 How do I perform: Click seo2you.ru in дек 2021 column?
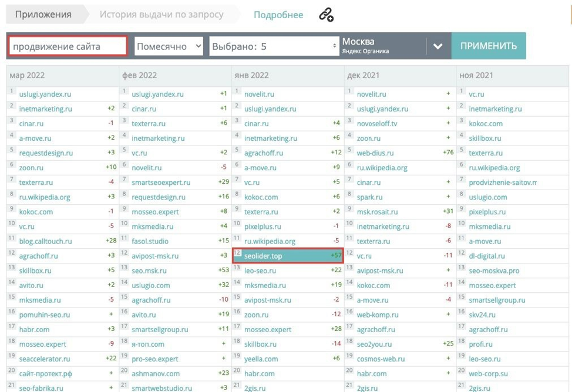[374, 344]
